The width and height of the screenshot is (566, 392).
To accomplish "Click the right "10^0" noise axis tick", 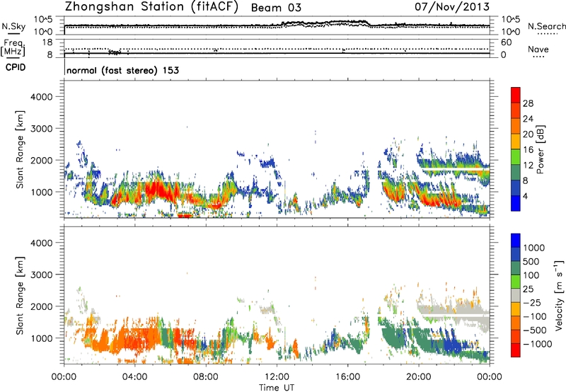I will tap(511, 32).
